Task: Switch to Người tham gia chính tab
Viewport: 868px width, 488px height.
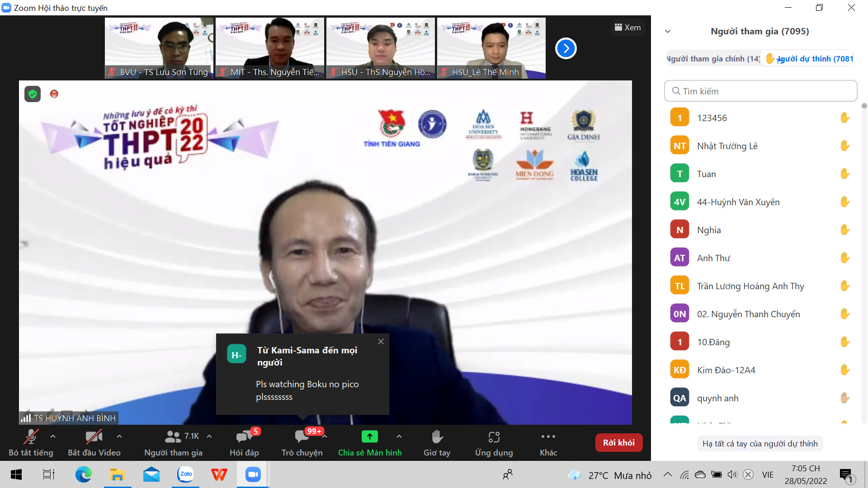Action: point(713,59)
